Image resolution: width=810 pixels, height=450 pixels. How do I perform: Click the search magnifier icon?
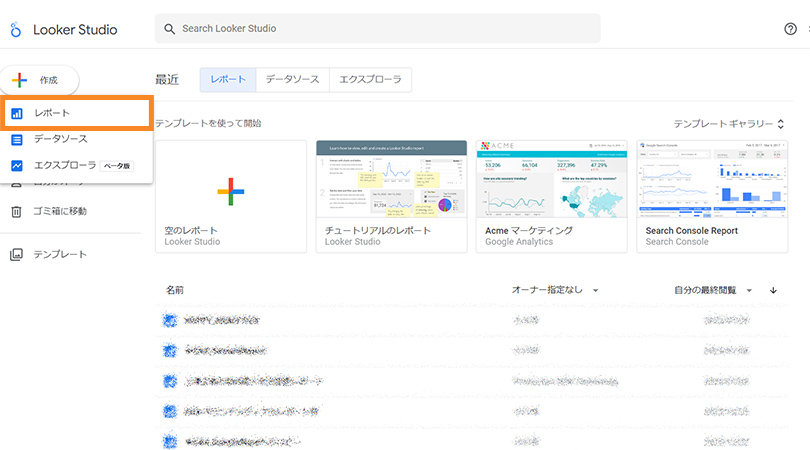169,29
